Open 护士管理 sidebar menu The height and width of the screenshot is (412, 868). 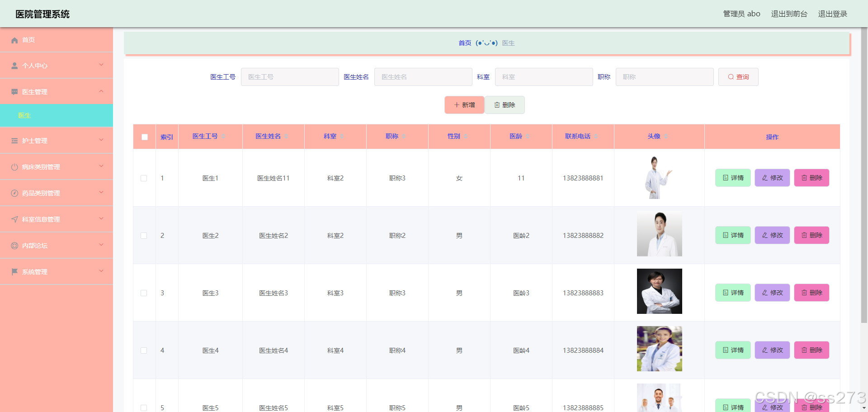pyautogui.click(x=57, y=141)
